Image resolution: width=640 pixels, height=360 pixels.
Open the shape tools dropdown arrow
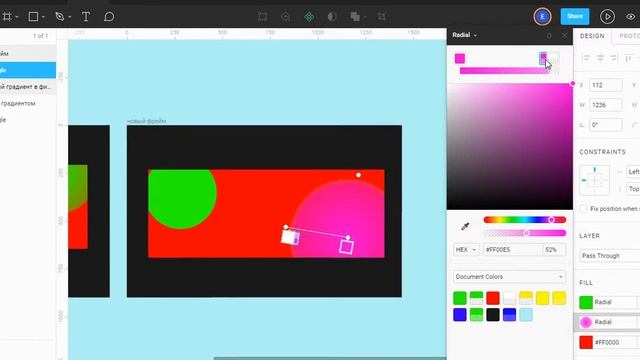pos(43,17)
